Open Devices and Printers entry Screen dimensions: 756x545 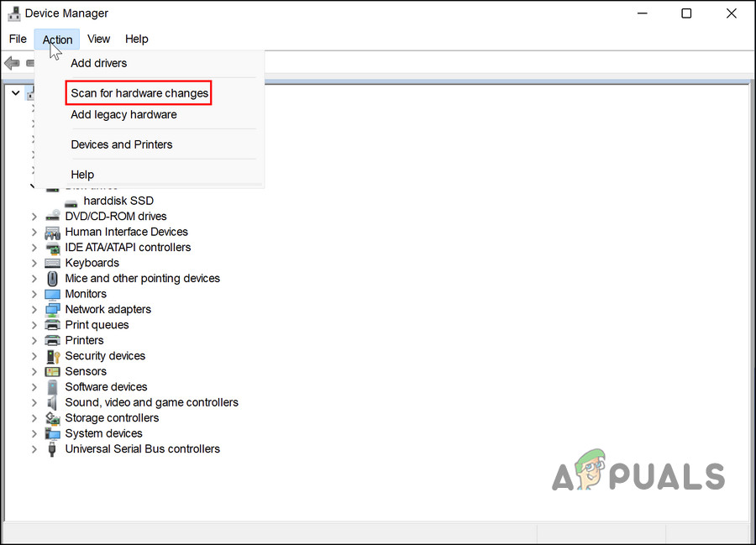click(122, 144)
